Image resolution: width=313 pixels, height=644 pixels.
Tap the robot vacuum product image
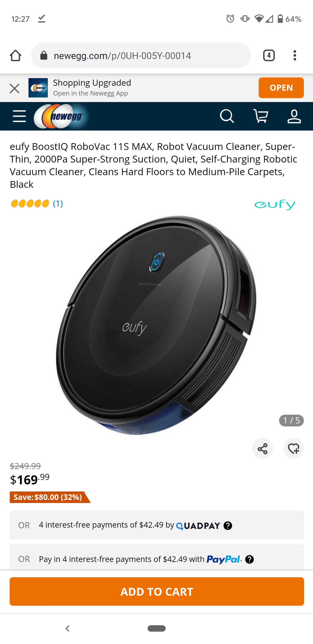[x=156, y=325]
